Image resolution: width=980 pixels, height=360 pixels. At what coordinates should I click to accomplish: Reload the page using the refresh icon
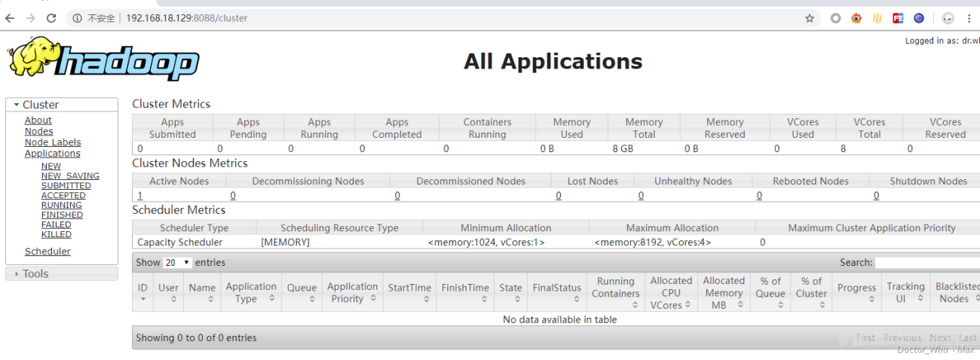51,18
